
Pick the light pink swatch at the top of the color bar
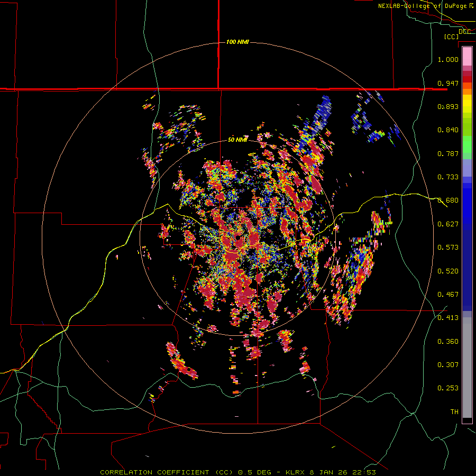pyautogui.click(x=467, y=56)
